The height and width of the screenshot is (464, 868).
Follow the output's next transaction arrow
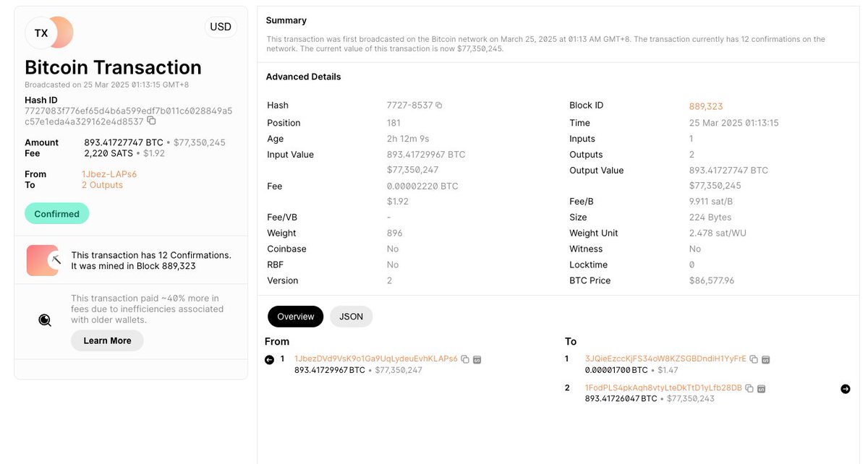(x=846, y=389)
